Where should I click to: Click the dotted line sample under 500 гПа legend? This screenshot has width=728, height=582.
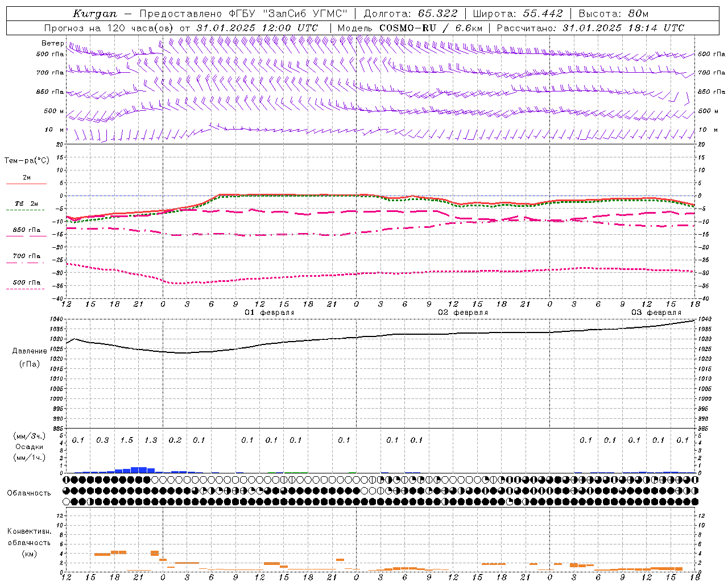[26, 289]
